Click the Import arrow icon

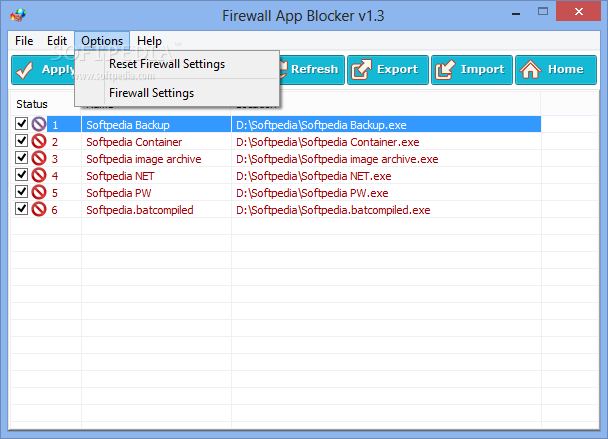[445, 70]
